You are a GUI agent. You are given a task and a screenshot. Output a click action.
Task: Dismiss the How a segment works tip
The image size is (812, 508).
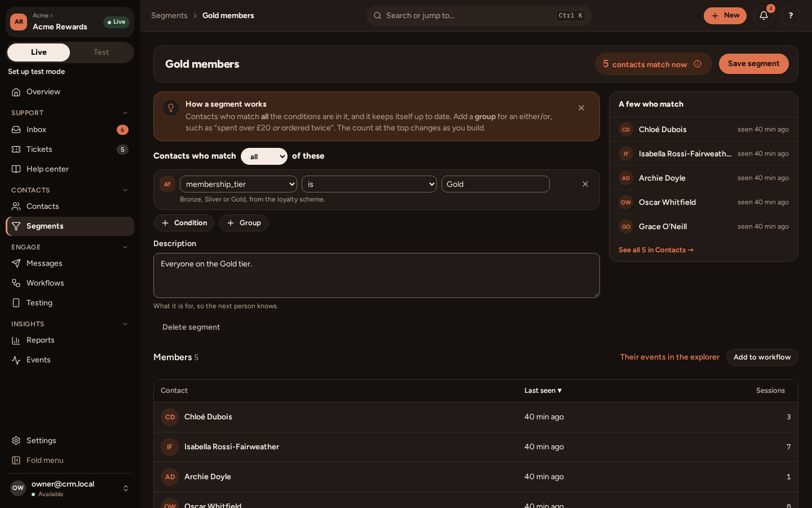[x=581, y=108]
